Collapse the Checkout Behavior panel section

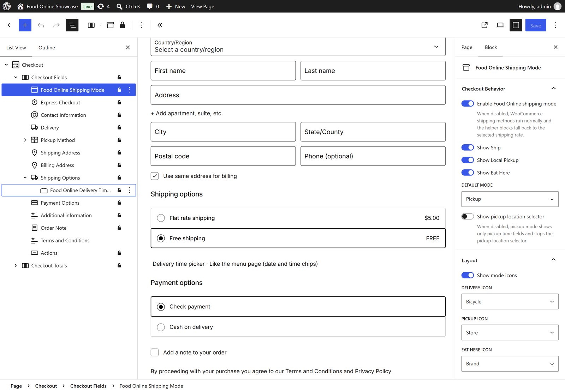pyautogui.click(x=553, y=89)
